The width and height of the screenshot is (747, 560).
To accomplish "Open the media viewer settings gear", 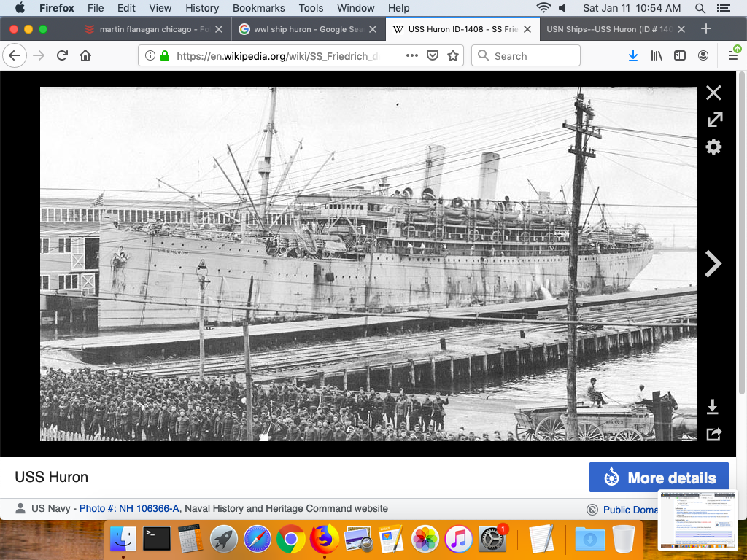I will click(713, 147).
